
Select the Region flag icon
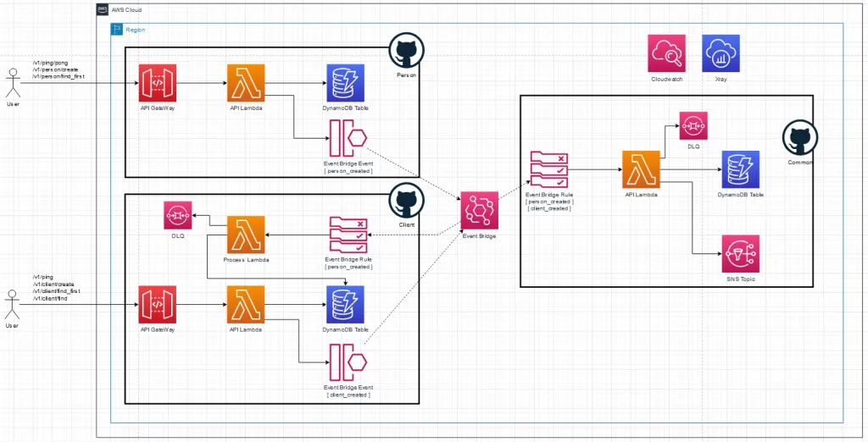[x=118, y=30]
